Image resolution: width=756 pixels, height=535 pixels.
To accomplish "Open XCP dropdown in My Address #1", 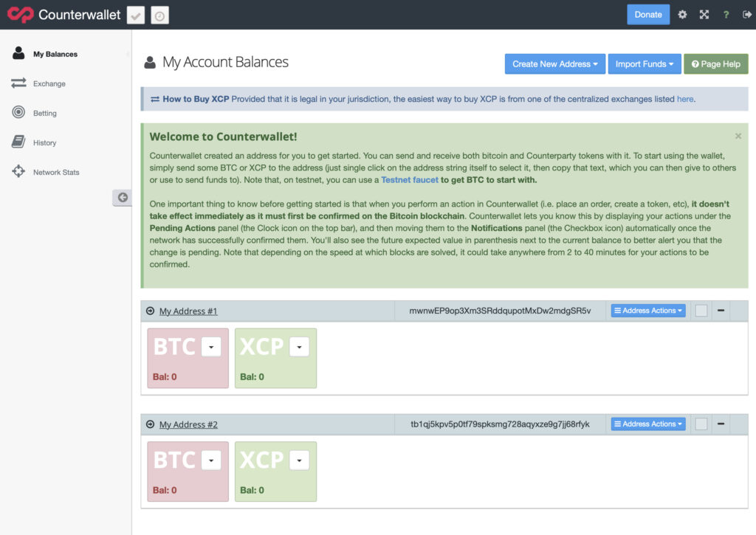I will [x=300, y=347].
